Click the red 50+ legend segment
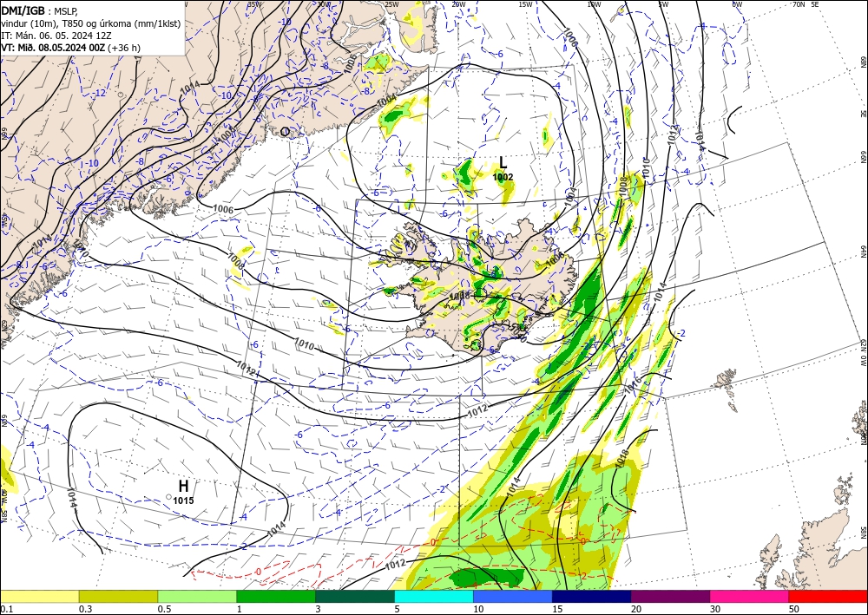 coord(828,596)
